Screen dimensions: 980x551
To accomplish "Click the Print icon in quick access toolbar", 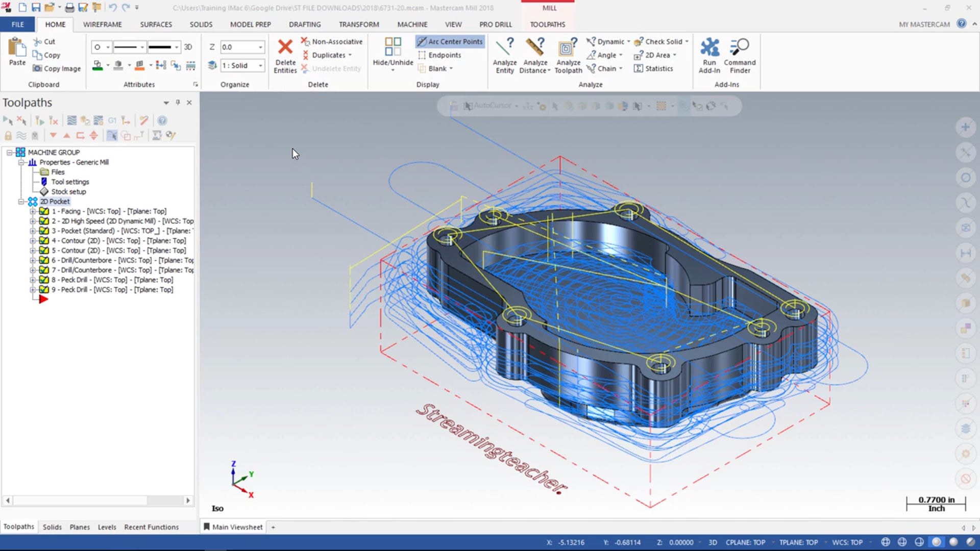I will tap(69, 8).
